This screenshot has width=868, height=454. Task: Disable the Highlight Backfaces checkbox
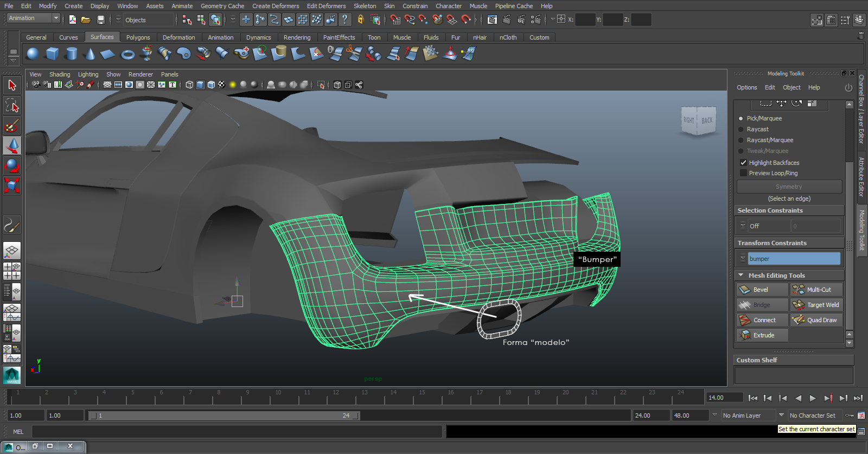click(743, 163)
